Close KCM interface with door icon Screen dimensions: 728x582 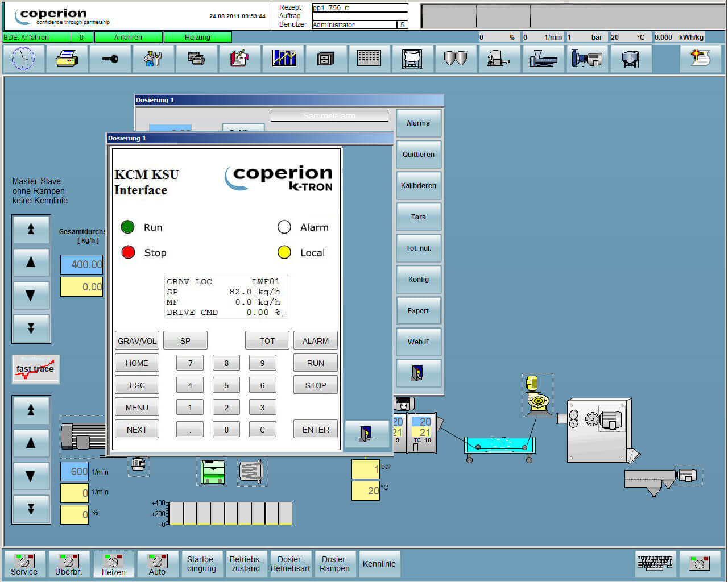pyautogui.click(x=366, y=434)
